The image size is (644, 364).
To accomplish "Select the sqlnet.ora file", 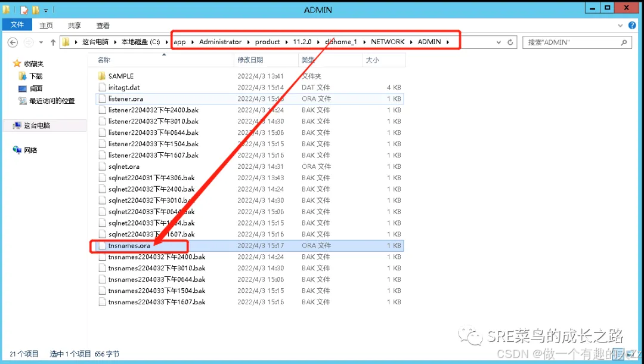I will pos(250,166).
